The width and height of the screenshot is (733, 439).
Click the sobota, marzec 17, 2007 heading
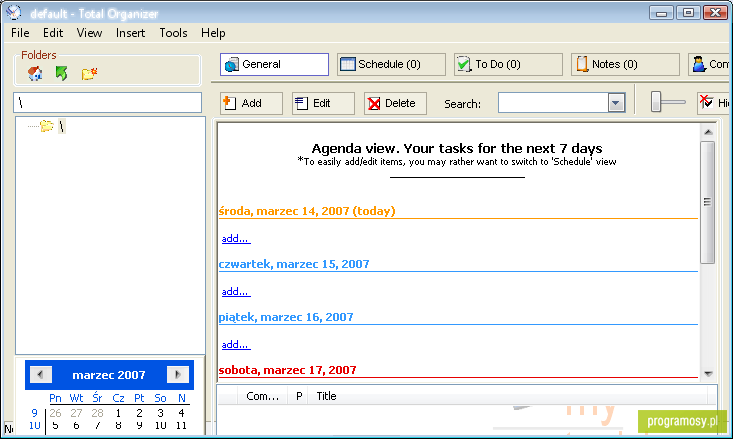(x=287, y=370)
